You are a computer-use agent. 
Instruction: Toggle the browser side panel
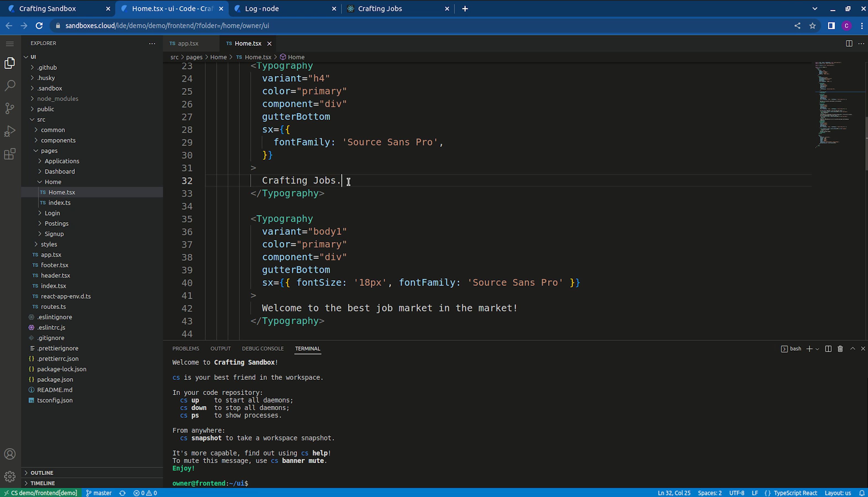coord(831,26)
